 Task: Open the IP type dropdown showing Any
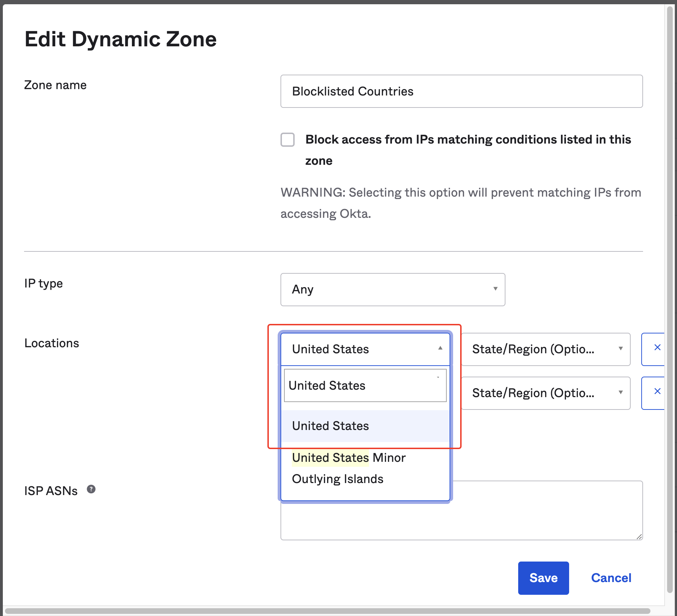point(393,290)
